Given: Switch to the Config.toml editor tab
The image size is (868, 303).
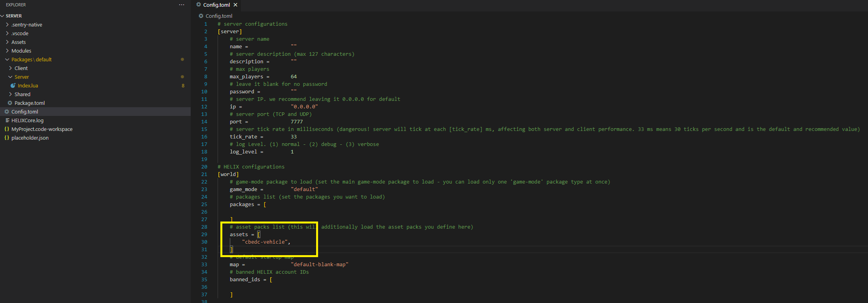Looking at the screenshot, I should click(x=216, y=5).
